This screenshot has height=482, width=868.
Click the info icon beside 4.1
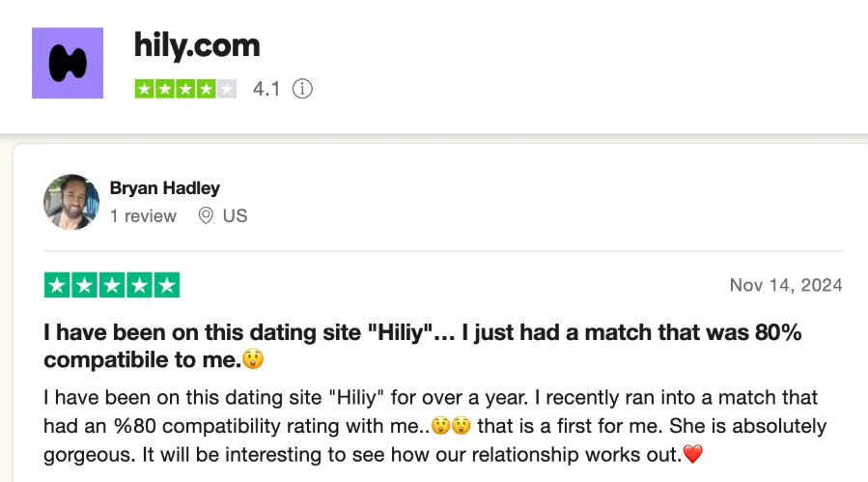point(302,89)
